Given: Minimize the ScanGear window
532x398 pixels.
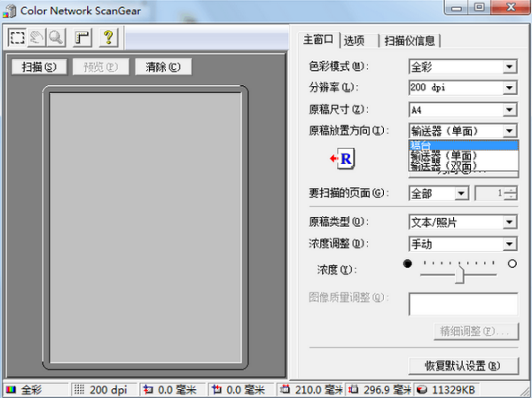Looking at the screenshot, I should pos(457,7).
